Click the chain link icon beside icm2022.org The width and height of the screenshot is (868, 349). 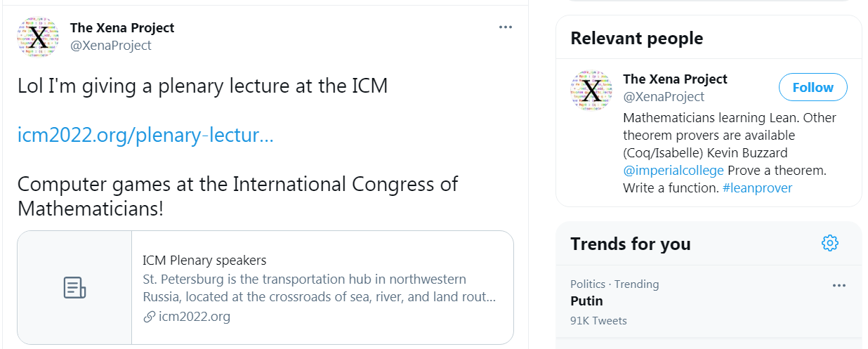pos(149,317)
